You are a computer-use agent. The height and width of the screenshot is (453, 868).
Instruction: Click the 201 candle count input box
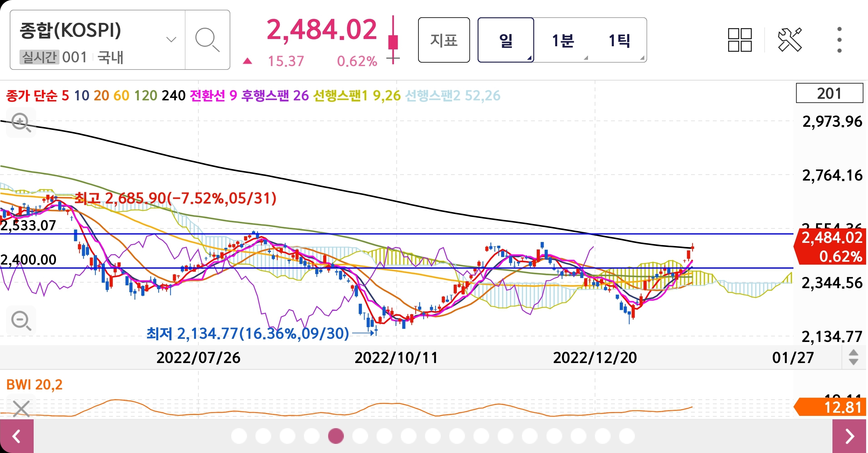pyautogui.click(x=829, y=93)
